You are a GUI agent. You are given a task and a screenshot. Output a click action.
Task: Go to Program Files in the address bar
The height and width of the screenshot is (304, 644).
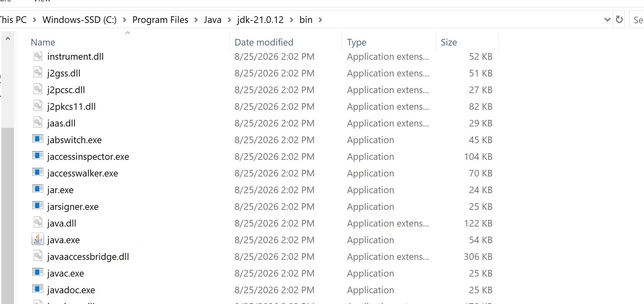160,20
